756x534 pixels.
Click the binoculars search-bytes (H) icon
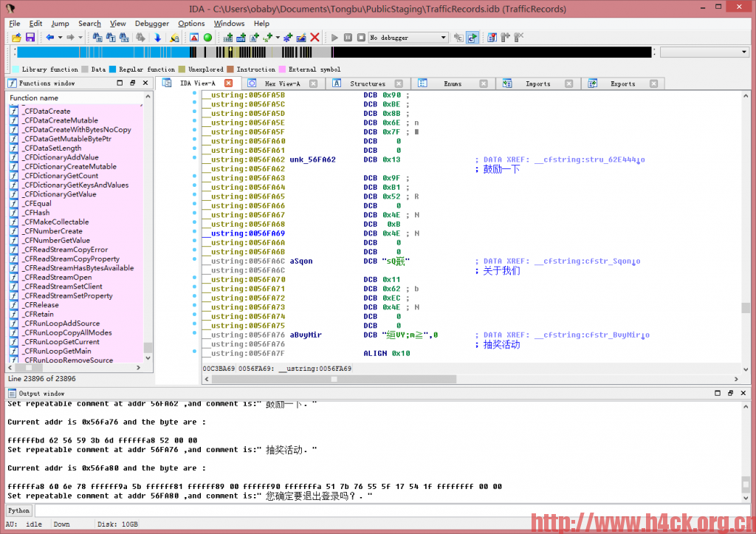pyautogui.click(x=97, y=38)
